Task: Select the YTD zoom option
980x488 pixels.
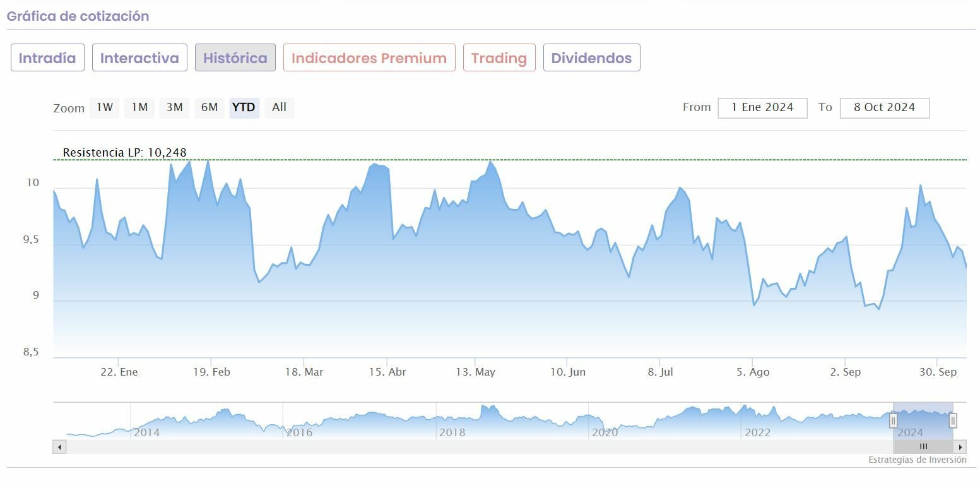Action: click(x=244, y=107)
